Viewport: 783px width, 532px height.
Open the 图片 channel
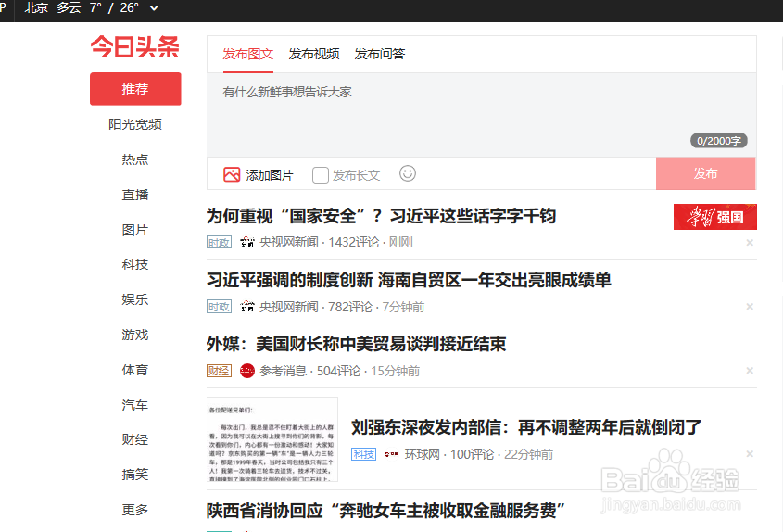pos(135,230)
